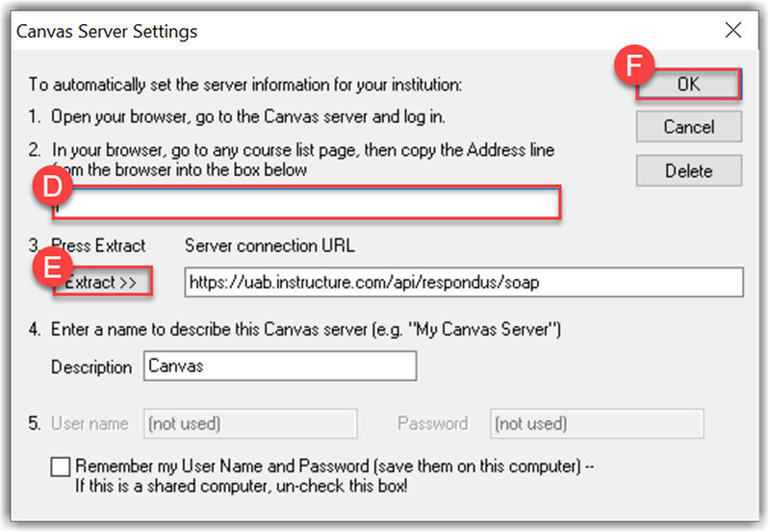Click the empty browser address input box
770x532 pixels.
coord(308,204)
